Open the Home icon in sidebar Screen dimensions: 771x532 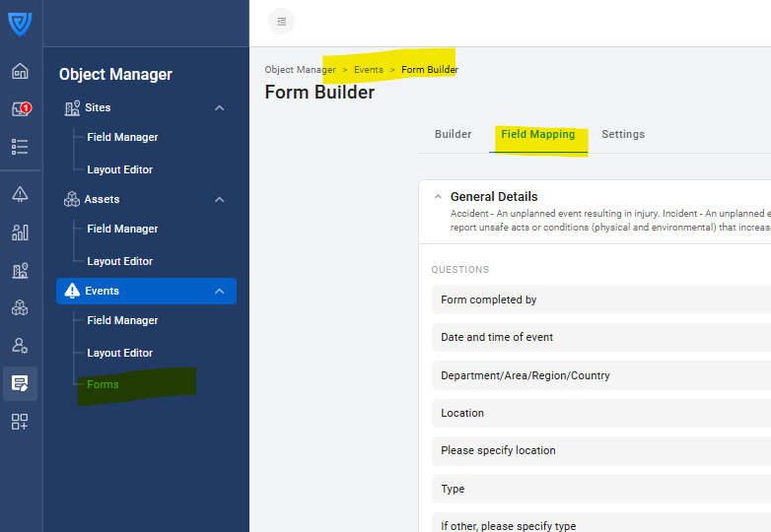click(20, 72)
